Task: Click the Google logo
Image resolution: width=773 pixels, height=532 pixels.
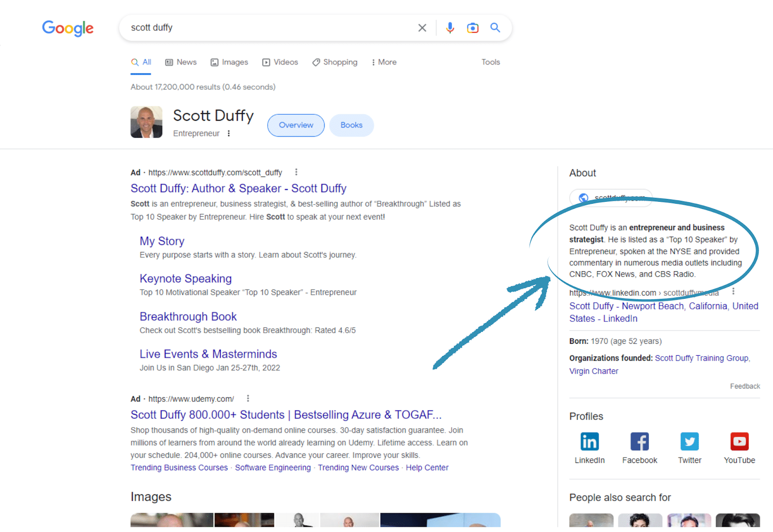Action: tap(68, 28)
